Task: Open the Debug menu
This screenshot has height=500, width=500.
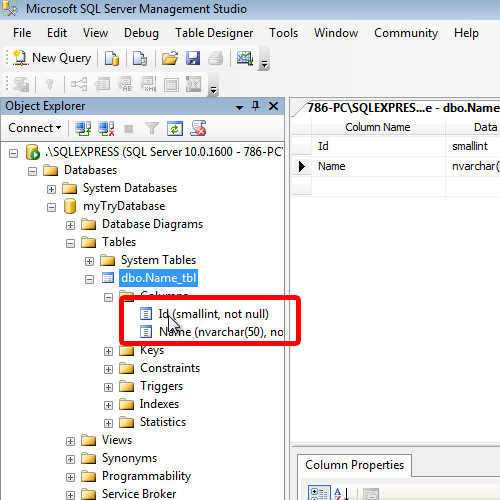Action: coord(141,33)
